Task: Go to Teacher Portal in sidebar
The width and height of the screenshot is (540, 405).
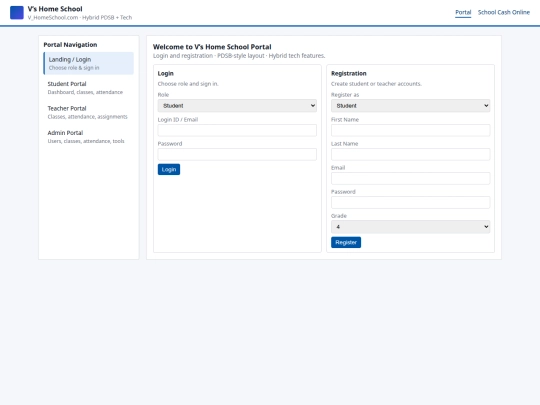Action: (x=89, y=112)
